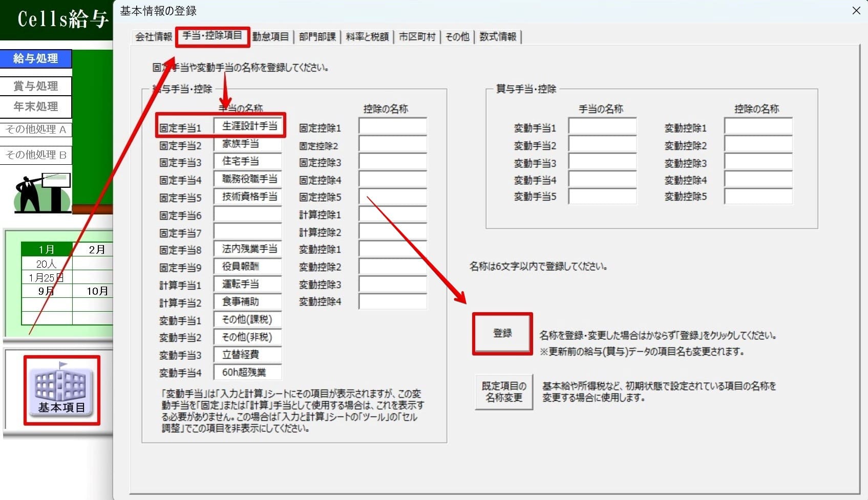This screenshot has width=868, height=500.
Task: Click the 変動手当4 field with 60h超残業
Action: click(x=247, y=372)
